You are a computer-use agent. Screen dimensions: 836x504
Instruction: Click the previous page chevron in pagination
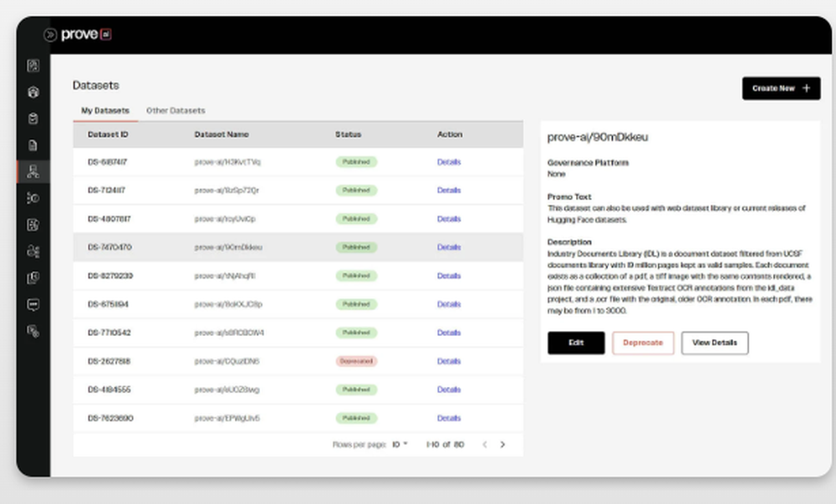coord(483,445)
